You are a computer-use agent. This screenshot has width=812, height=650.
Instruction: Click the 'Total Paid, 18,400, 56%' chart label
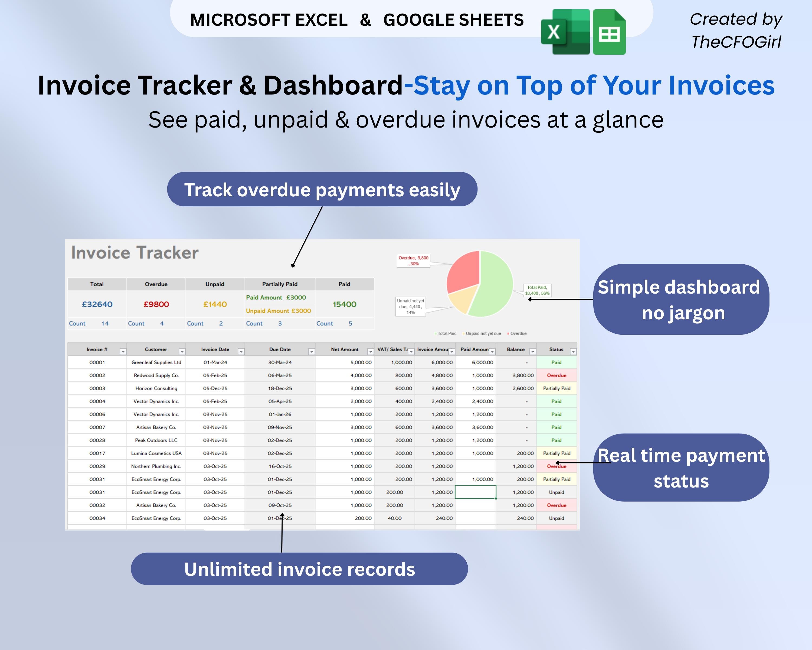537,290
